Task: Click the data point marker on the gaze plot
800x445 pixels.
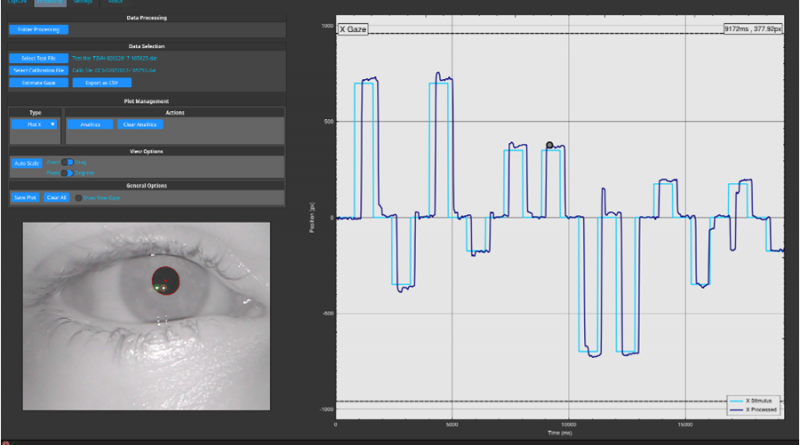Action: tap(549, 145)
